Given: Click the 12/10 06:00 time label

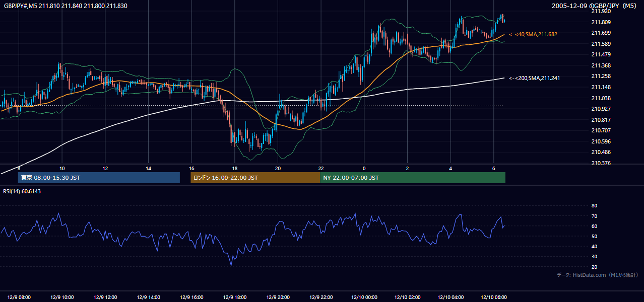Looking at the screenshot, I should pos(493,297).
